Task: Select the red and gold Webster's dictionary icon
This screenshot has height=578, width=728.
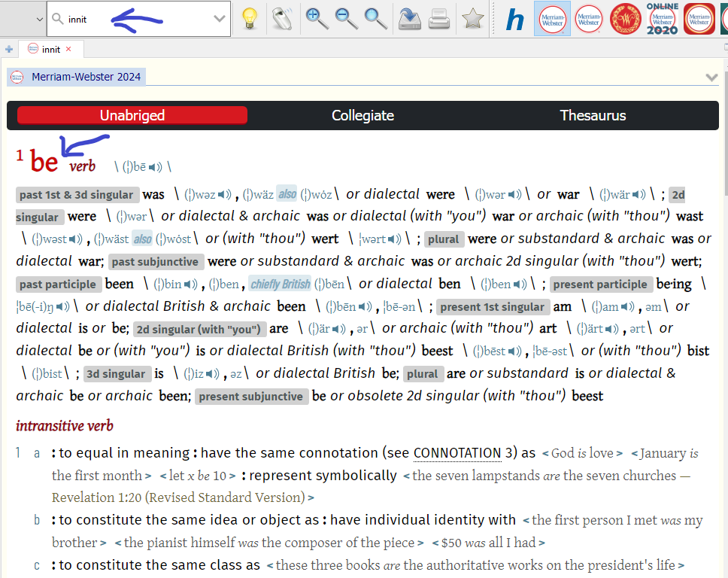Action: pos(625,19)
